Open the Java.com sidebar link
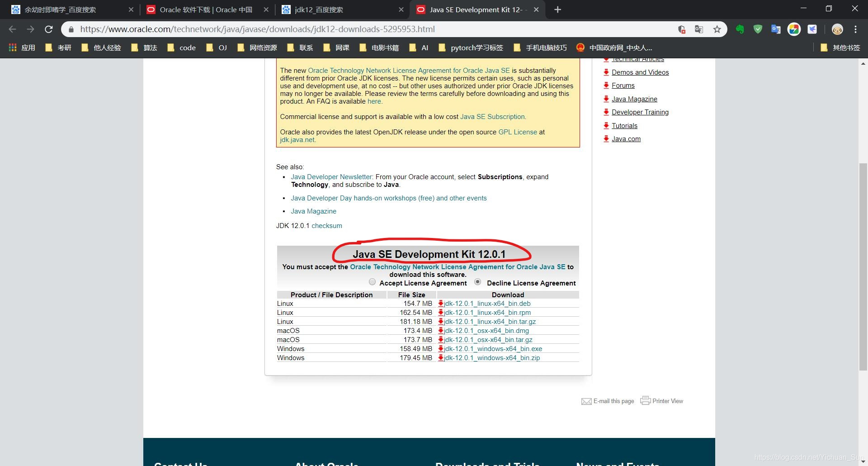The width and height of the screenshot is (868, 466). (x=626, y=139)
